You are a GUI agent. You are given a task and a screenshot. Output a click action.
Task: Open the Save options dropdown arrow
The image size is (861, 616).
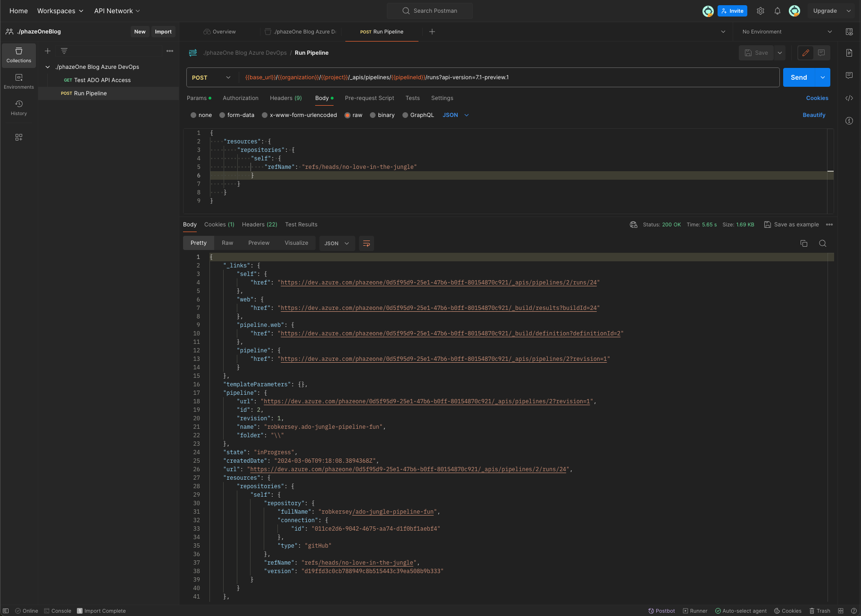click(780, 53)
